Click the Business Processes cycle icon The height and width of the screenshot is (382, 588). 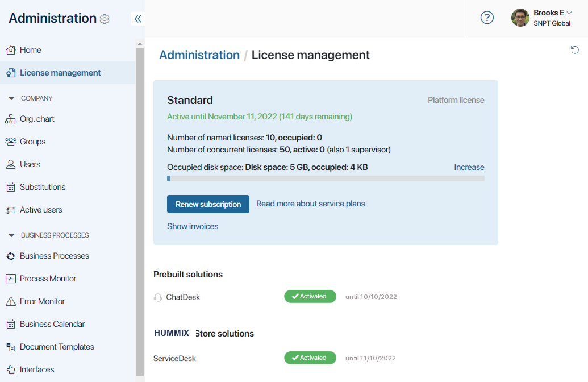tap(11, 256)
